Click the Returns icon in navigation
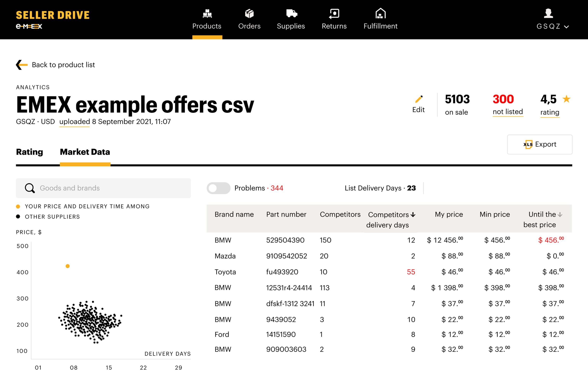This screenshot has height=390, width=588. [334, 14]
